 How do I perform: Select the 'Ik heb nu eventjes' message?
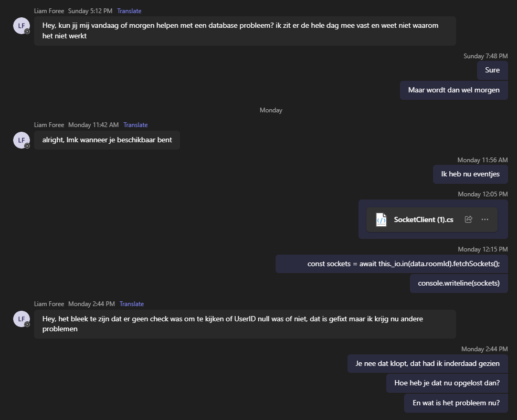470,174
